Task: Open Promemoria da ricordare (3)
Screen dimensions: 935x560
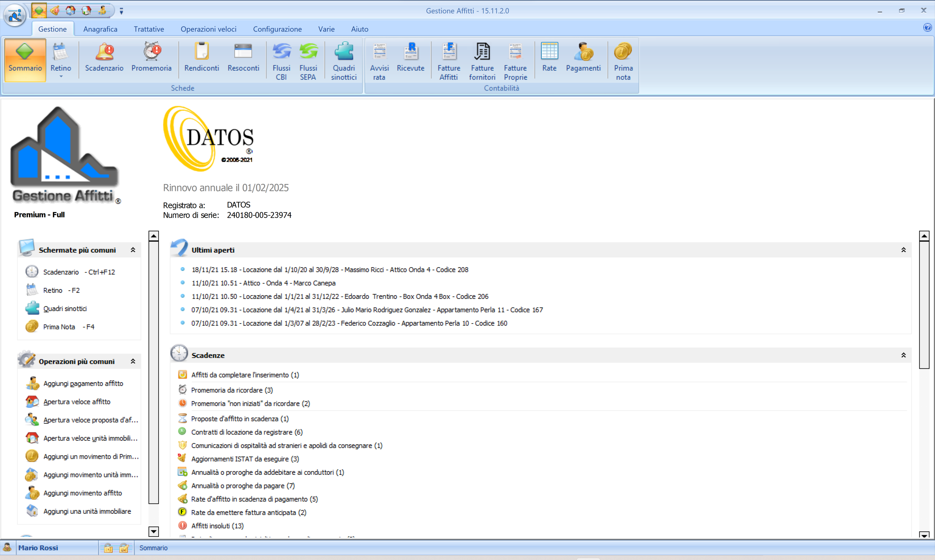Action: coord(232,390)
